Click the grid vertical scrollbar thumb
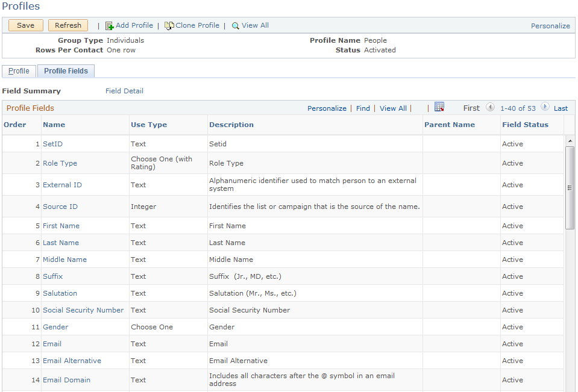The width and height of the screenshot is (578, 392). 570,188
